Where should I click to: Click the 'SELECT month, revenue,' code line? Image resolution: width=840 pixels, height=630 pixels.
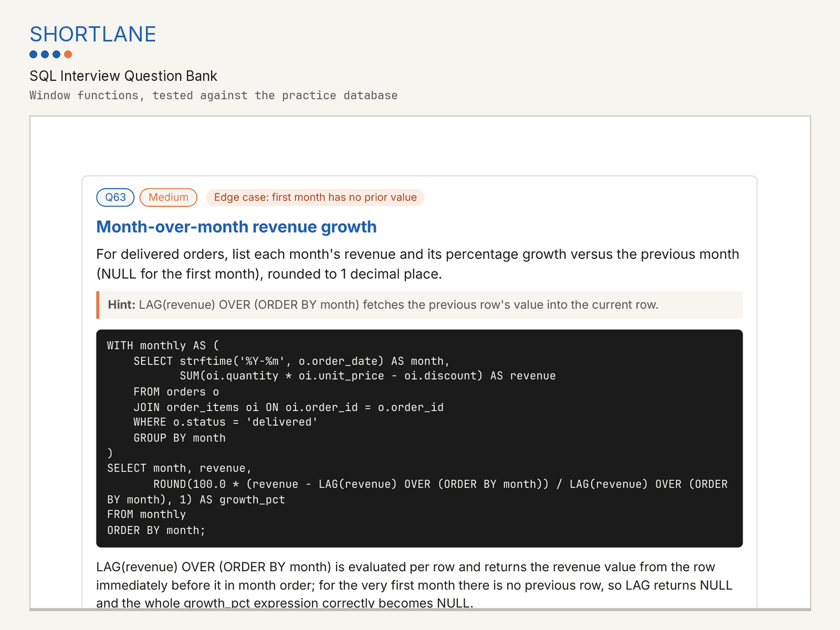point(179,468)
